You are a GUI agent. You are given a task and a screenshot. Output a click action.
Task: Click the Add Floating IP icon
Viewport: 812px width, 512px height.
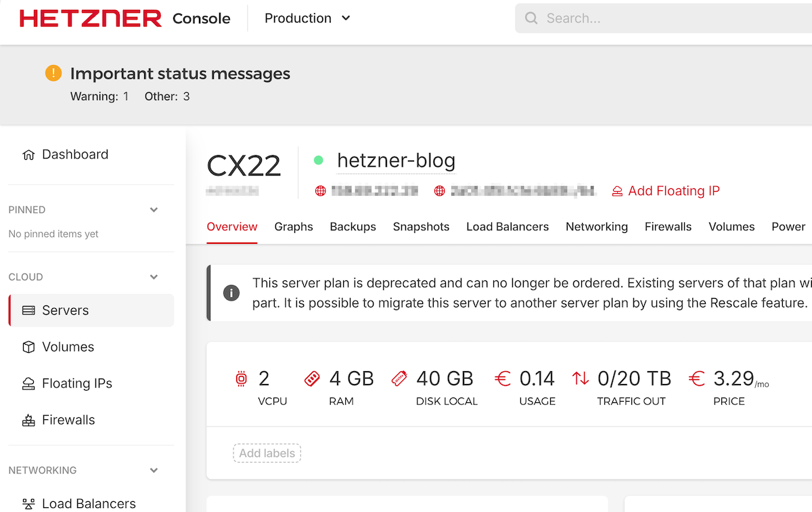[617, 191]
